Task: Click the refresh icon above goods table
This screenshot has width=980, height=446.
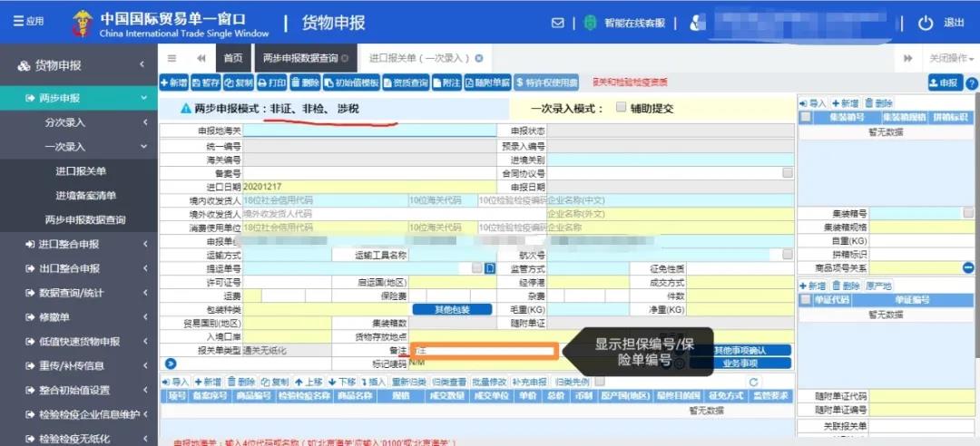Action: [x=753, y=382]
